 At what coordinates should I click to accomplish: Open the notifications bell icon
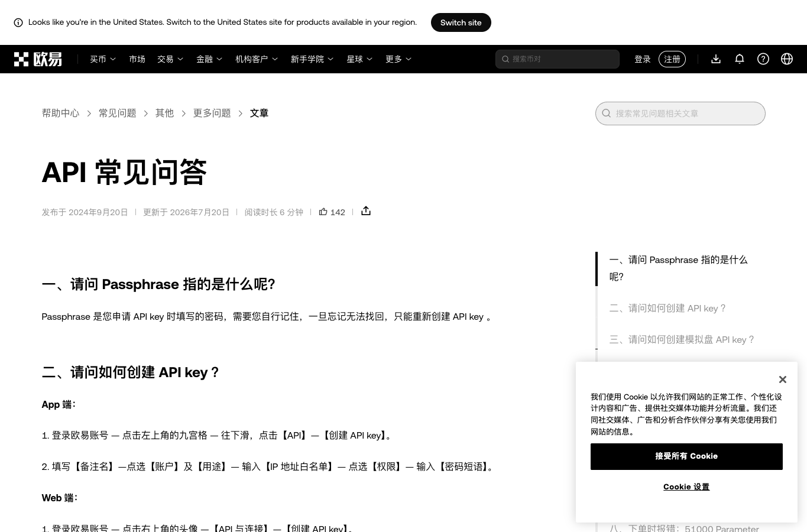[x=740, y=59]
